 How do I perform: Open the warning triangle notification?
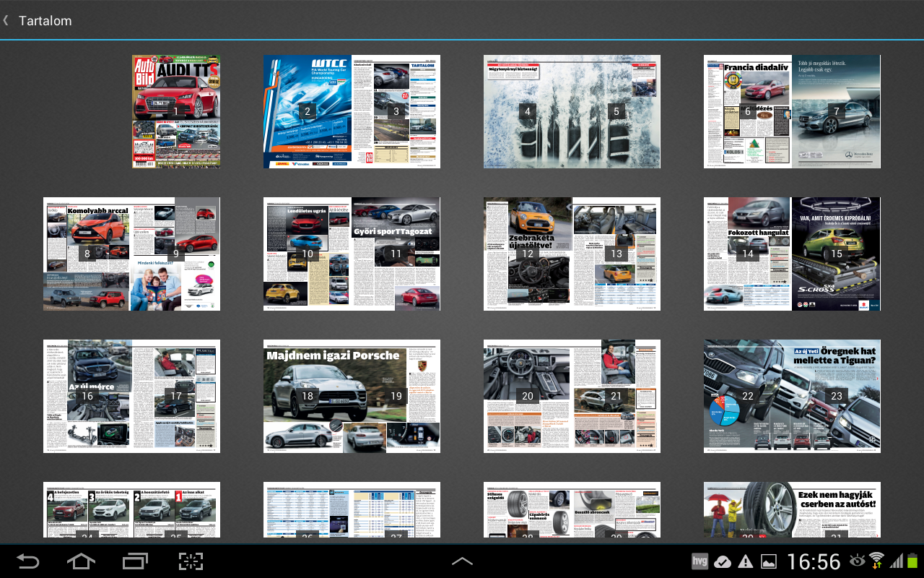(745, 561)
